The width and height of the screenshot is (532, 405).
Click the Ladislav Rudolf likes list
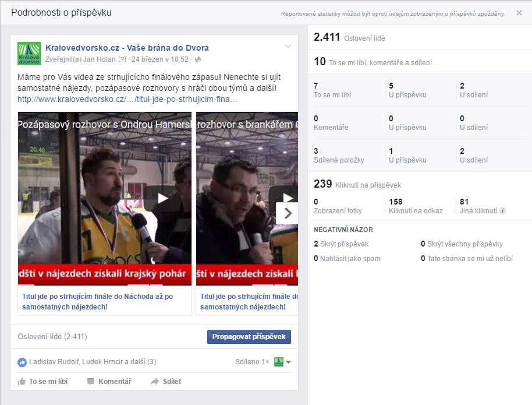[92, 362]
